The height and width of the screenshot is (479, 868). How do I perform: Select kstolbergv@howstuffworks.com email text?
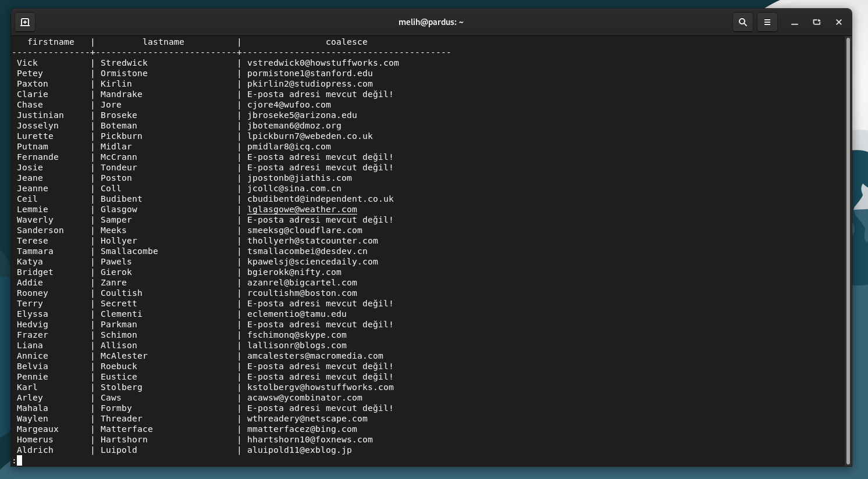click(x=321, y=387)
